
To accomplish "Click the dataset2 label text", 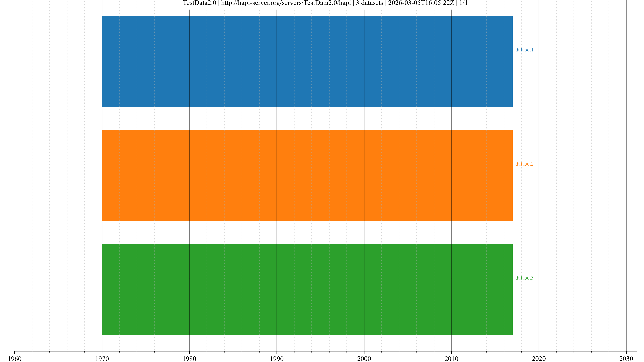I will click(x=524, y=164).
